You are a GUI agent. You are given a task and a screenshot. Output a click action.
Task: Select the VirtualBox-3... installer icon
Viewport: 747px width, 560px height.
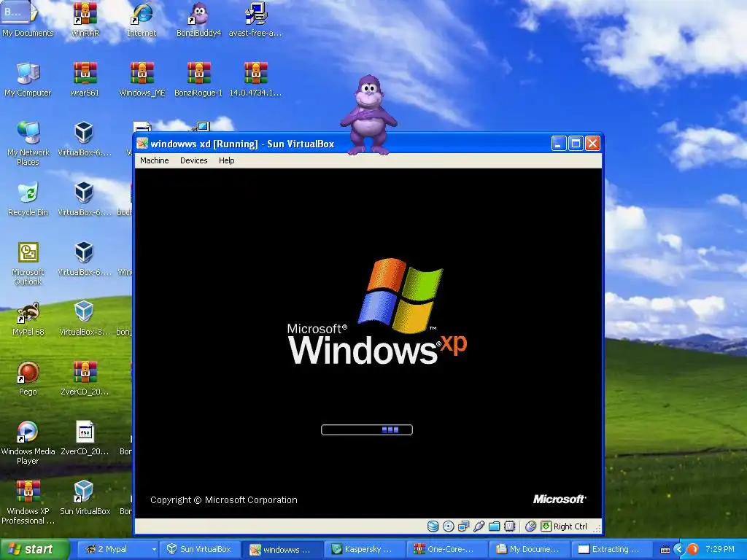85,319
